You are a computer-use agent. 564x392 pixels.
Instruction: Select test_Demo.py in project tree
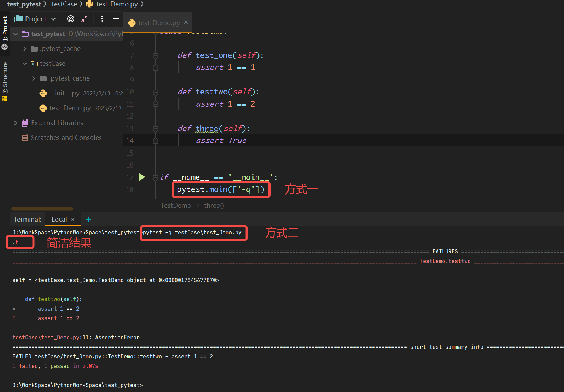point(70,108)
